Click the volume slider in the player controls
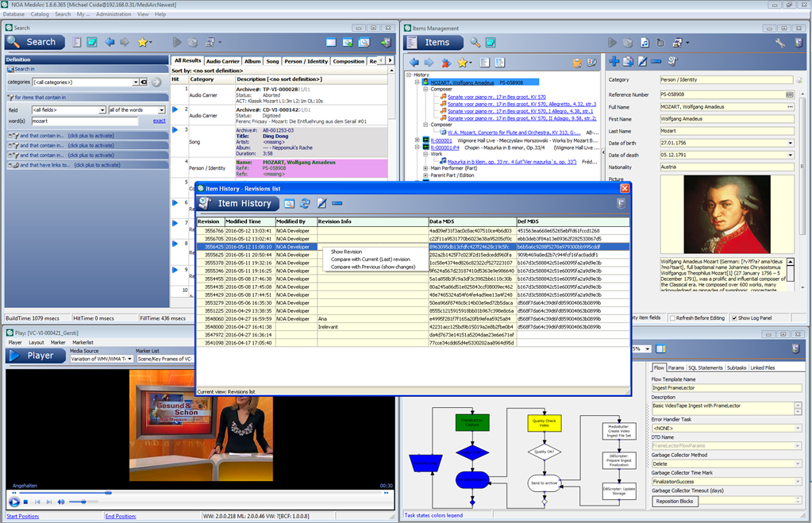This screenshot has width=812, height=523. point(83,502)
